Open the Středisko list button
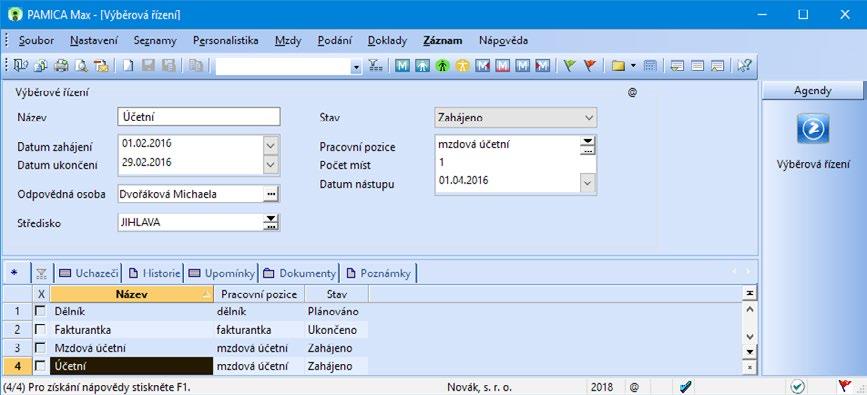The image size is (867, 395). tap(270, 222)
